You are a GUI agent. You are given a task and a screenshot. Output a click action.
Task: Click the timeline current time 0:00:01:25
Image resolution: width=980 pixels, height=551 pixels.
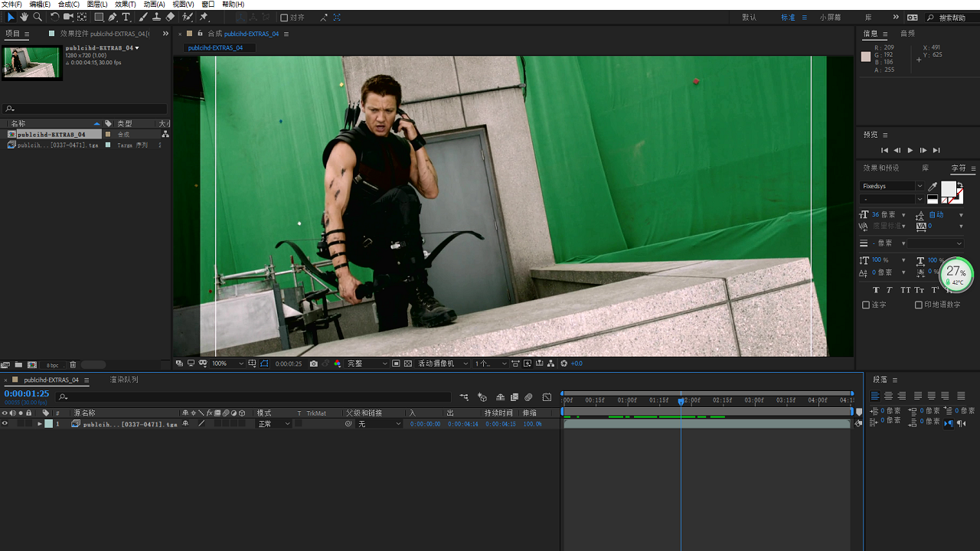(x=27, y=393)
